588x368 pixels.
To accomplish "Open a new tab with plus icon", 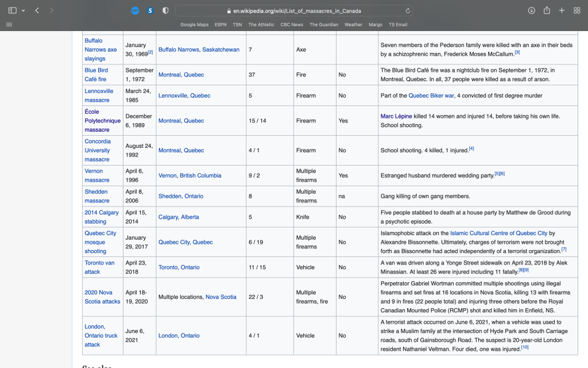I will pyautogui.click(x=562, y=10).
